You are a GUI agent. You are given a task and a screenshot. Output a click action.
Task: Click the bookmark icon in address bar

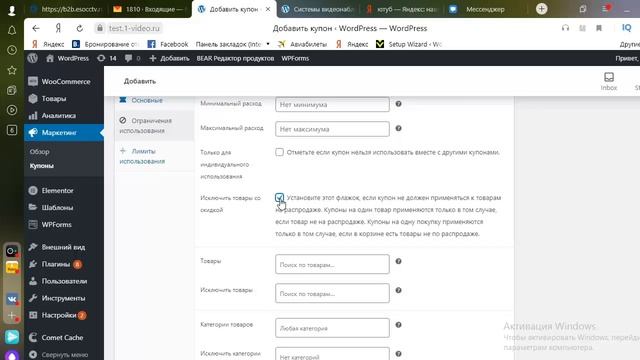tap(599, 28)
